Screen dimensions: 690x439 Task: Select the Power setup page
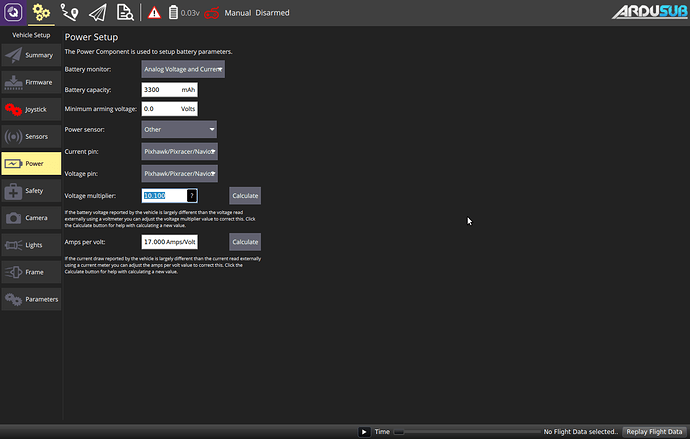(31, 164)
